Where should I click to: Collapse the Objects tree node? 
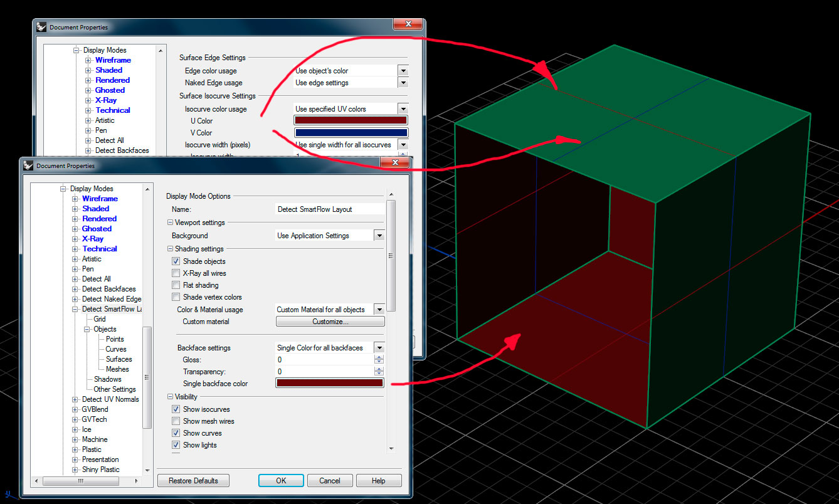(x=87, y=329)
